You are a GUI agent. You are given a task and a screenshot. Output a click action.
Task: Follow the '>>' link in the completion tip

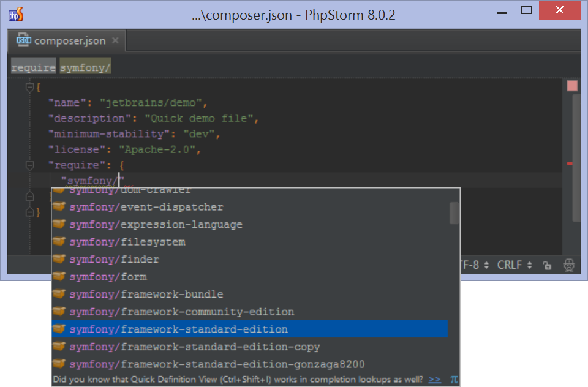[435, 380]
